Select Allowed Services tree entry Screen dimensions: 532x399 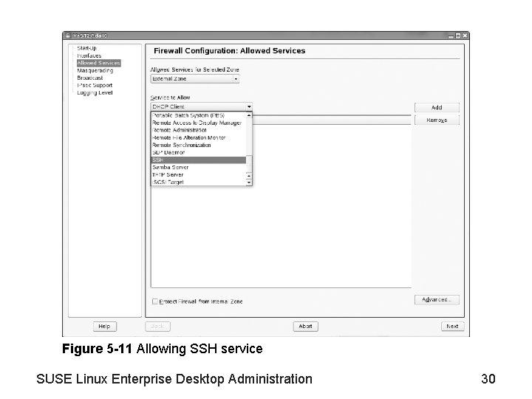pyautogui.click(x=99, y=63)
